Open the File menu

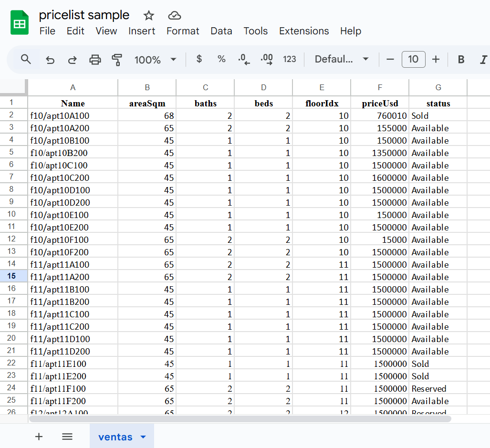pyautogui.click(x=47, y=31)
